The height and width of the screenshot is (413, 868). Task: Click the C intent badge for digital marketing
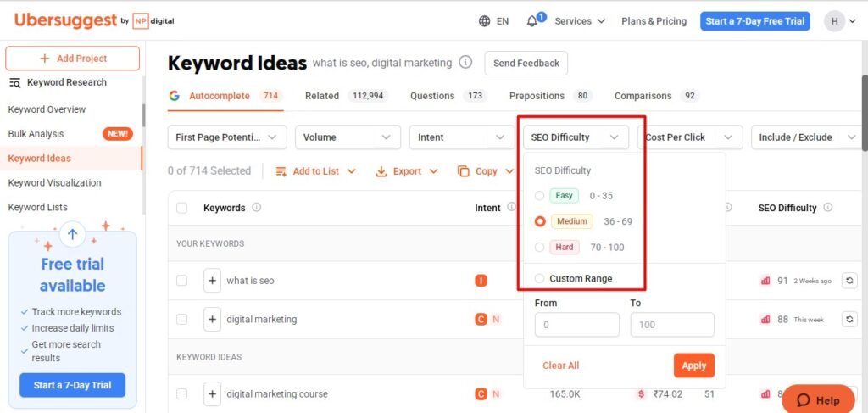pos(481,320)
